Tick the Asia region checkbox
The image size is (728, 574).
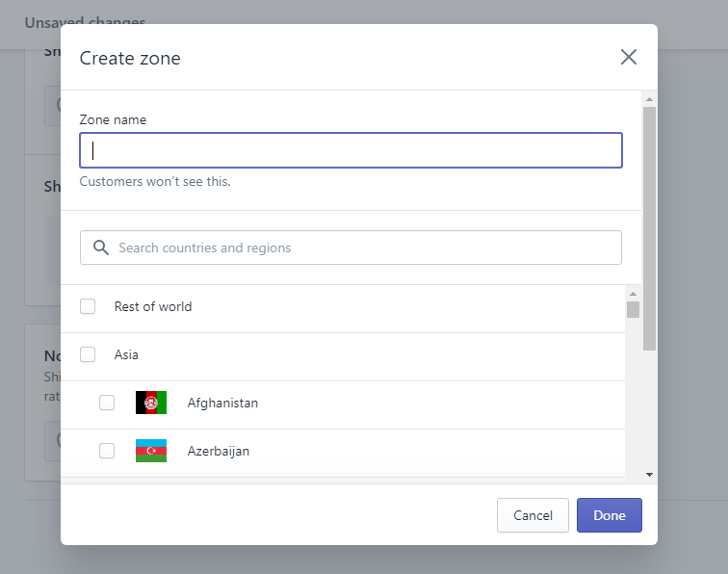click(x=88, y=354)
